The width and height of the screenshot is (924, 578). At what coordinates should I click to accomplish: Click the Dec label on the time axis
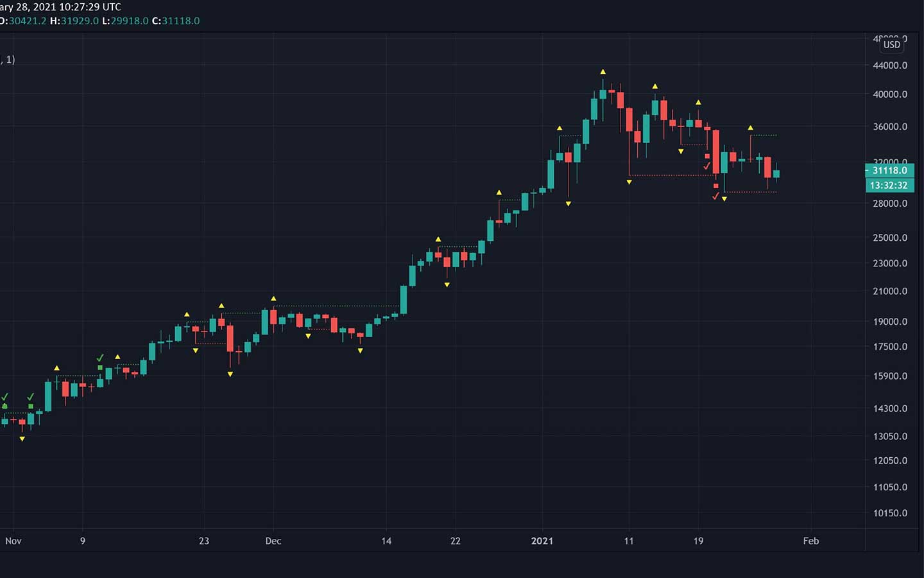[x=273, y=541]
